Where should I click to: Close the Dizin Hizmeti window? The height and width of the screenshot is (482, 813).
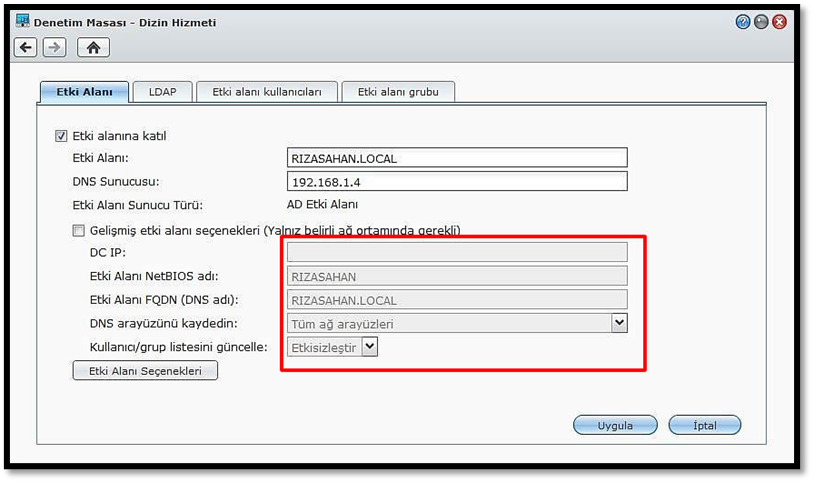(779, 22)
